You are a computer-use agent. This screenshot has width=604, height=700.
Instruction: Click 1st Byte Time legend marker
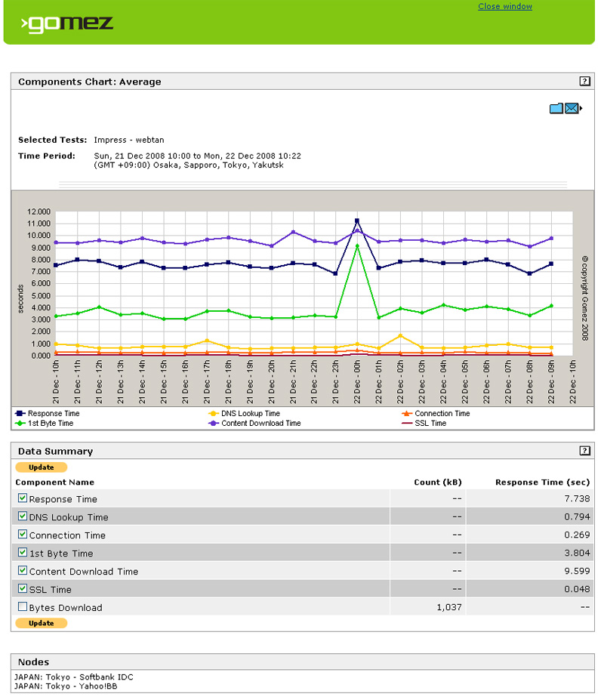20,424
